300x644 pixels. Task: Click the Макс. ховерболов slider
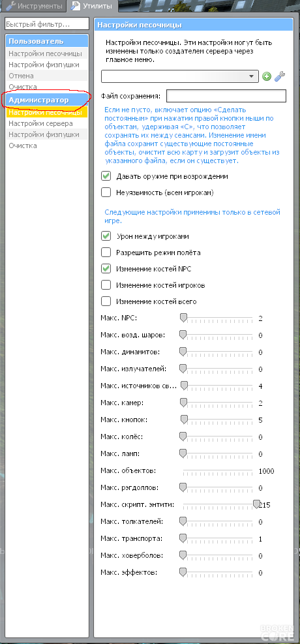(218, 556)
